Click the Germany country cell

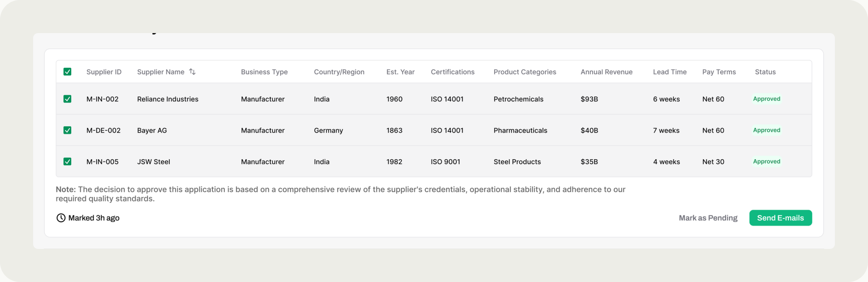(328, 131)
